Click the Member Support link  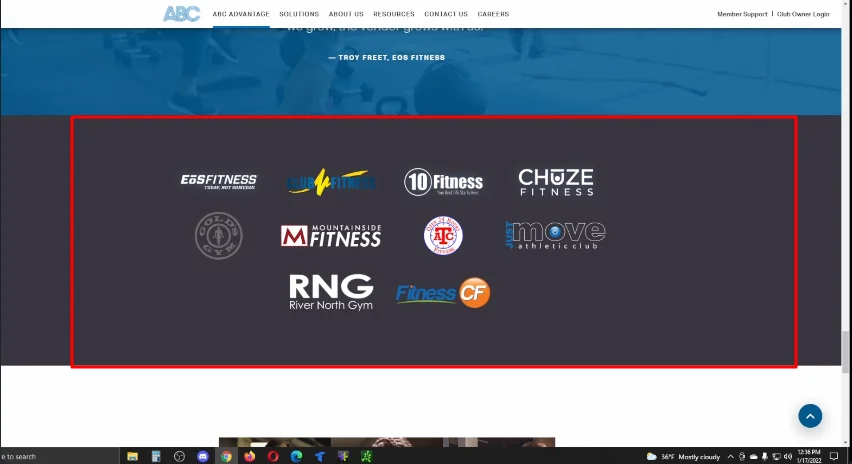coord(742,14)
